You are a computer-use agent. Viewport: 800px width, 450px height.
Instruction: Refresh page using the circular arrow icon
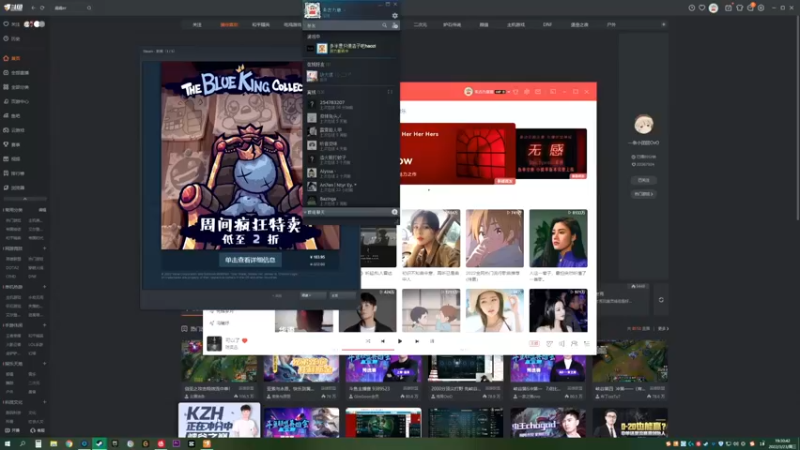click(42, 8)
